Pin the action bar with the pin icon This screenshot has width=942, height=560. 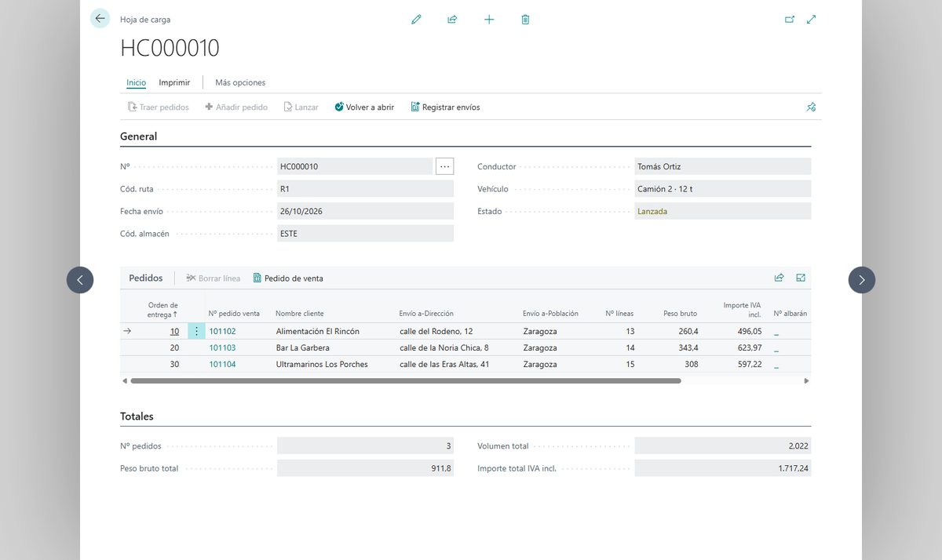pos(812,107)
